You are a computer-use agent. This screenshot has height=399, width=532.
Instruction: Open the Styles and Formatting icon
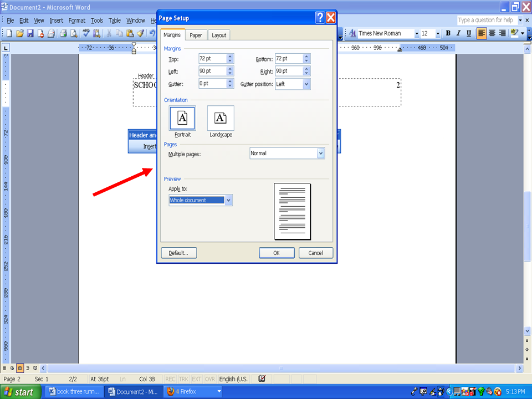pyautogui.click(x=352, y=33)
